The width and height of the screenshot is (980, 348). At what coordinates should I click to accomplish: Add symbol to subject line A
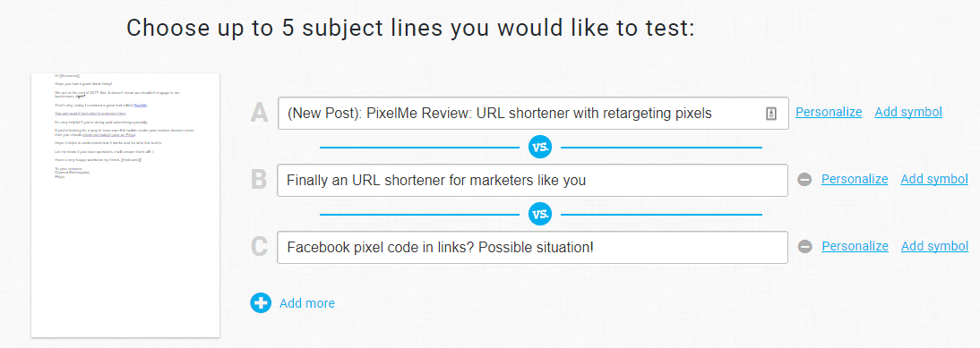[x=908, y=112]
